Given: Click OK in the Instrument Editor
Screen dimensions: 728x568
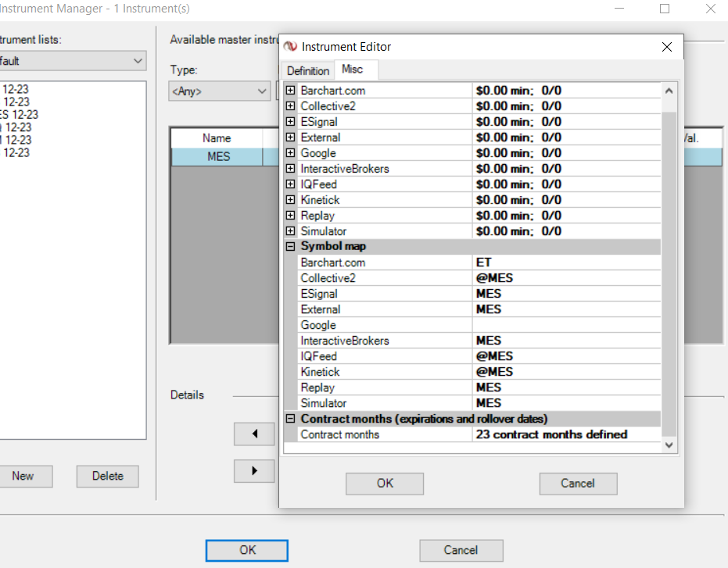Looking at the screenshot, I should click(385, 484).
